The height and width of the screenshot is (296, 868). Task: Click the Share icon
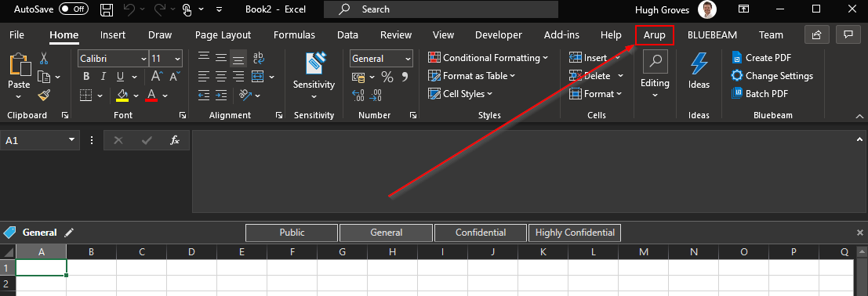pyautogui.click(x=816, y=35)
